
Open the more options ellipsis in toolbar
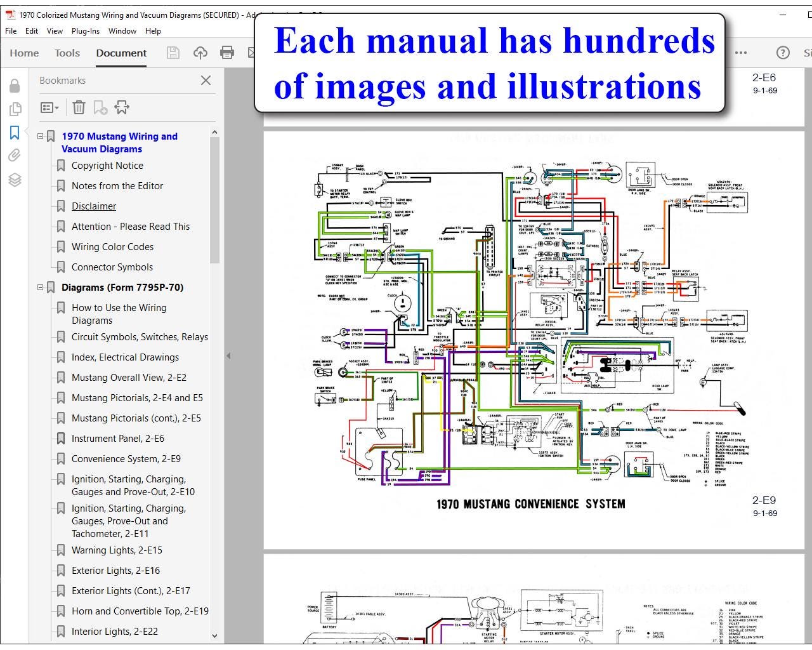(741, 53)
